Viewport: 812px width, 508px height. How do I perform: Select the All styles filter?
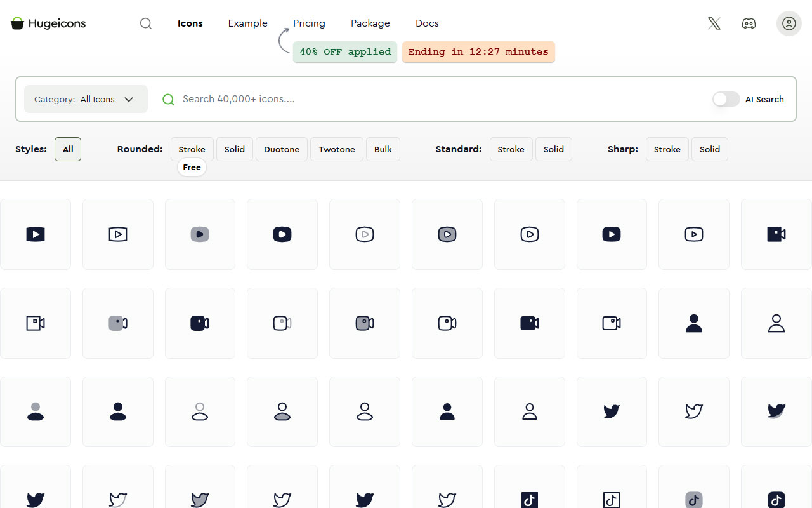(x=67, y=149)
